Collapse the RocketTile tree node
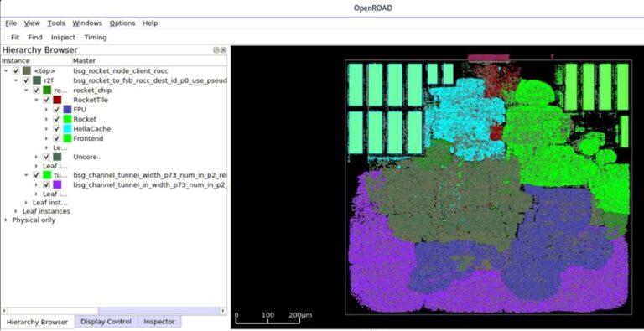This screenshot has width=644, height=331. 37,100
